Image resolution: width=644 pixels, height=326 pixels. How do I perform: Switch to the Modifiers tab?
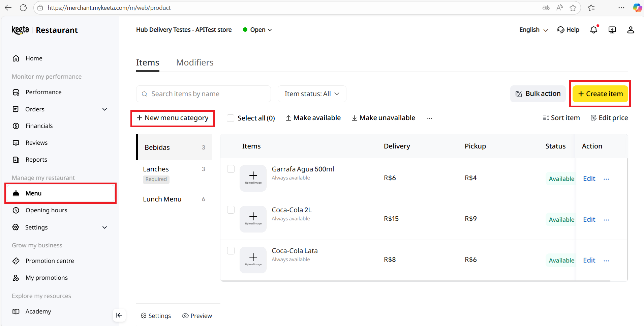click(195, 63)
